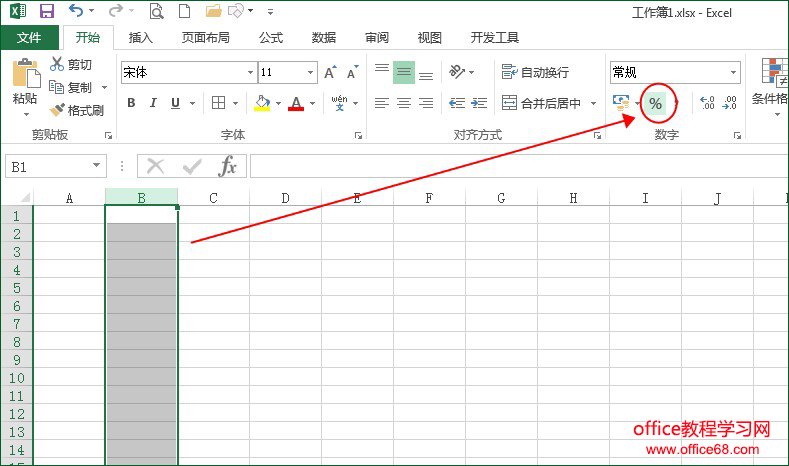Expand the 粘贴 paste options arrow
Screen dimensions: 789x466
pyautogui.click(x=26, y=115)
